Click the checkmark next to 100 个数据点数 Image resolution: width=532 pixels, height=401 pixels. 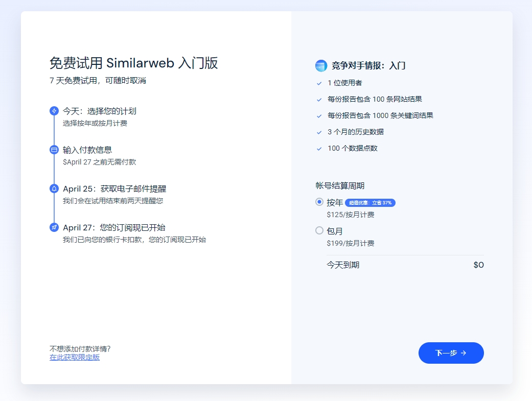pyautogui.click(x=319, y=149)
